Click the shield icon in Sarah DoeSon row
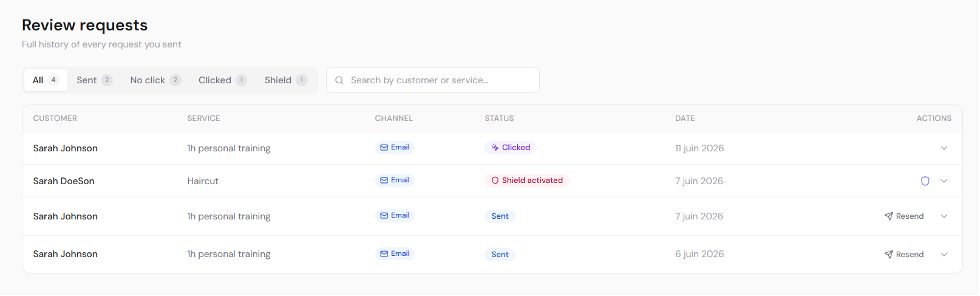Image resolution: width=980 pixels, height=296 pixels. (x=925, y=181)
